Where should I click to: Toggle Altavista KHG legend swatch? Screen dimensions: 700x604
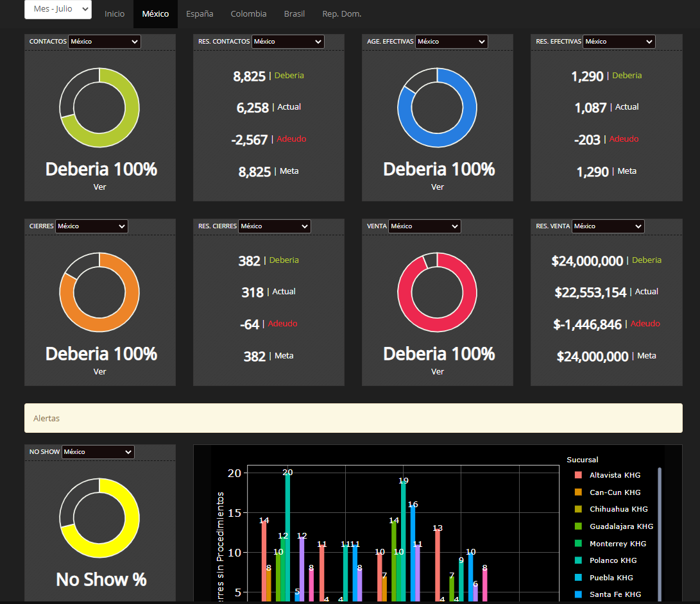pyautogui.click(x=578, y=475)
